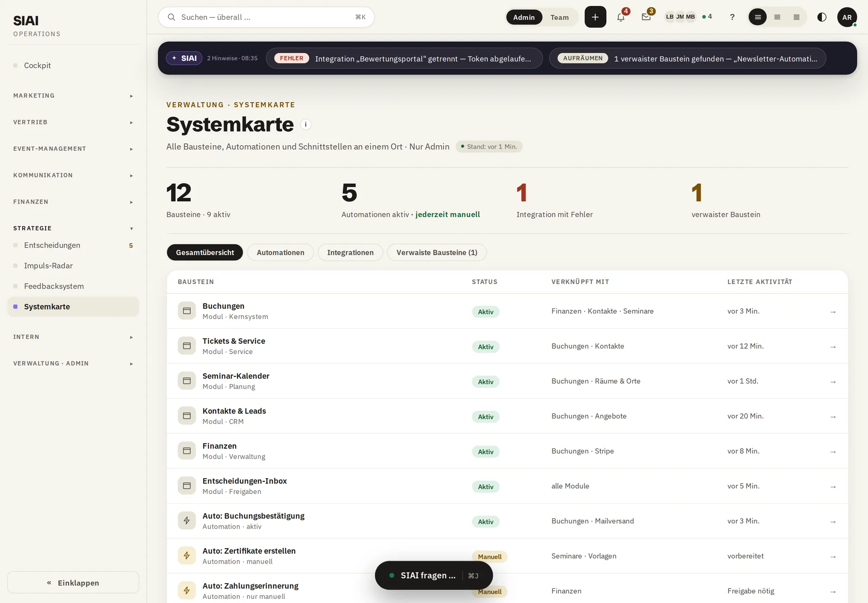
Task: Switch to the Automationen tab
Action: coord(280,252)
